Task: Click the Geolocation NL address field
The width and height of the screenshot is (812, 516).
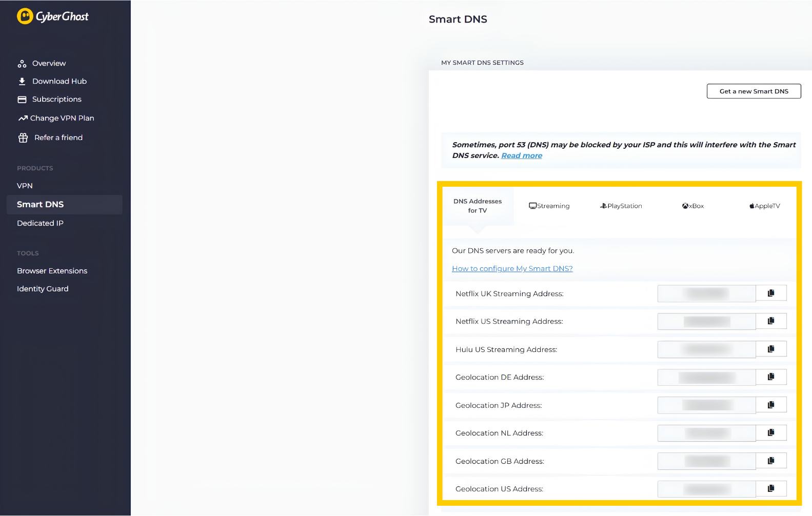Action: coord(707,433)
